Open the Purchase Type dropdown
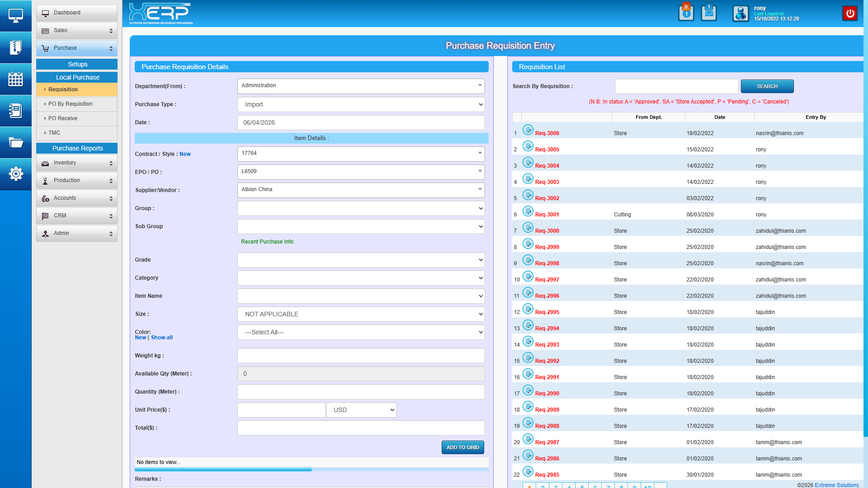Viewport: 868px width, 488px height. tap(361, 104)
